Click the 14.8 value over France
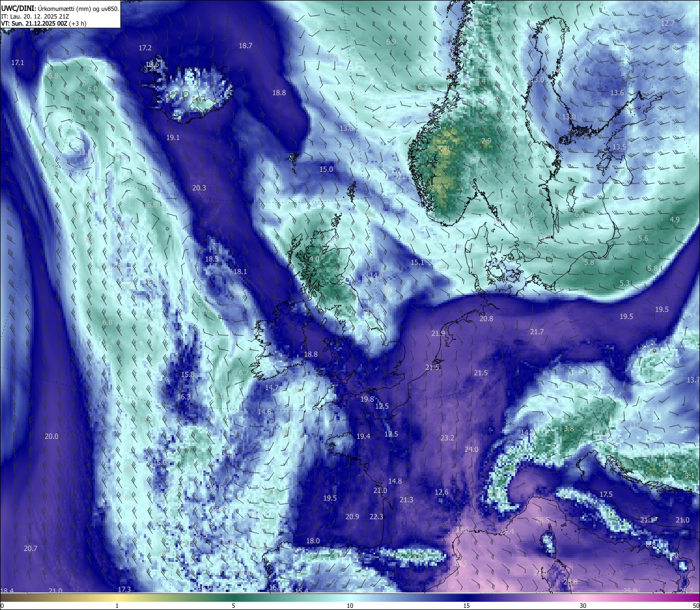Screen dimensions: 700x610 tap(395, 481)
